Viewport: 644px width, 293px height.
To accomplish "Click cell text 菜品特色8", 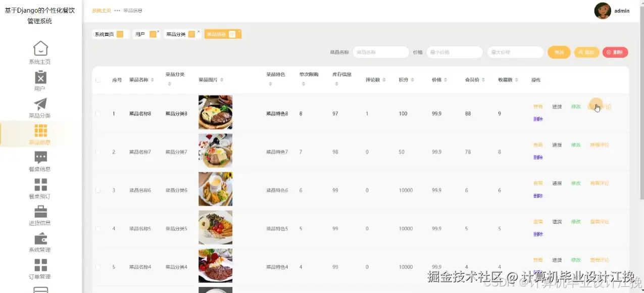I will coord(277,114).
